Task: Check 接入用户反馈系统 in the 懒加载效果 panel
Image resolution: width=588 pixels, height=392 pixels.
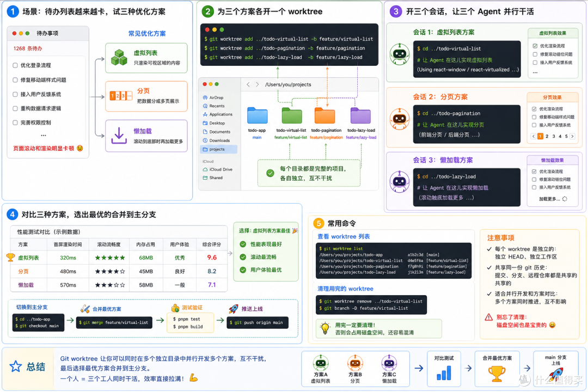Action: (x=534, y=187)
